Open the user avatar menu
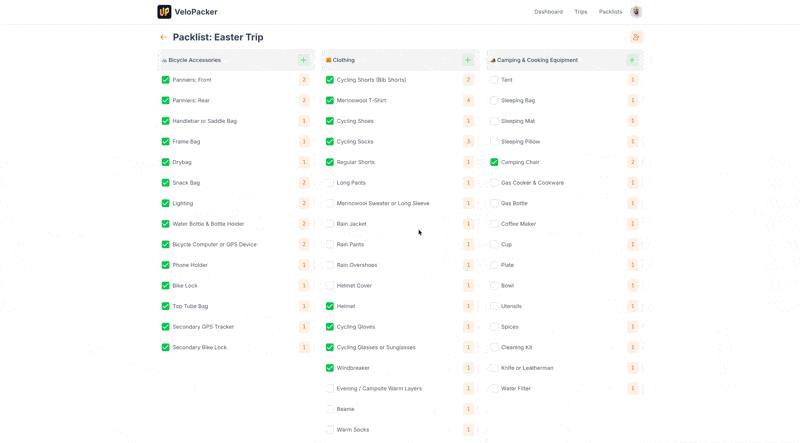Image resolution: width=800 pixels, height=443 pixels. coord(636,12)
